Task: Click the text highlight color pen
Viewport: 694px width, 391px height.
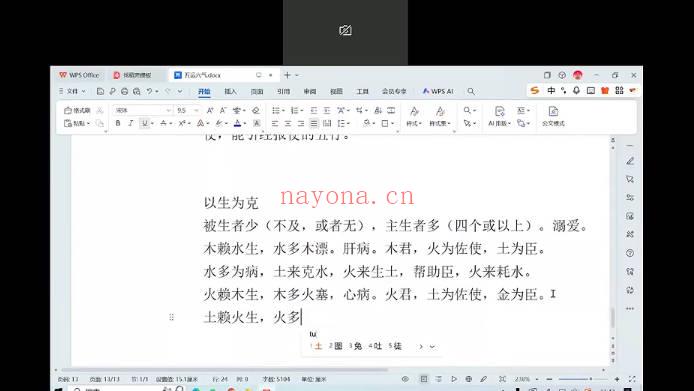Action: click(x=219, y=123)
